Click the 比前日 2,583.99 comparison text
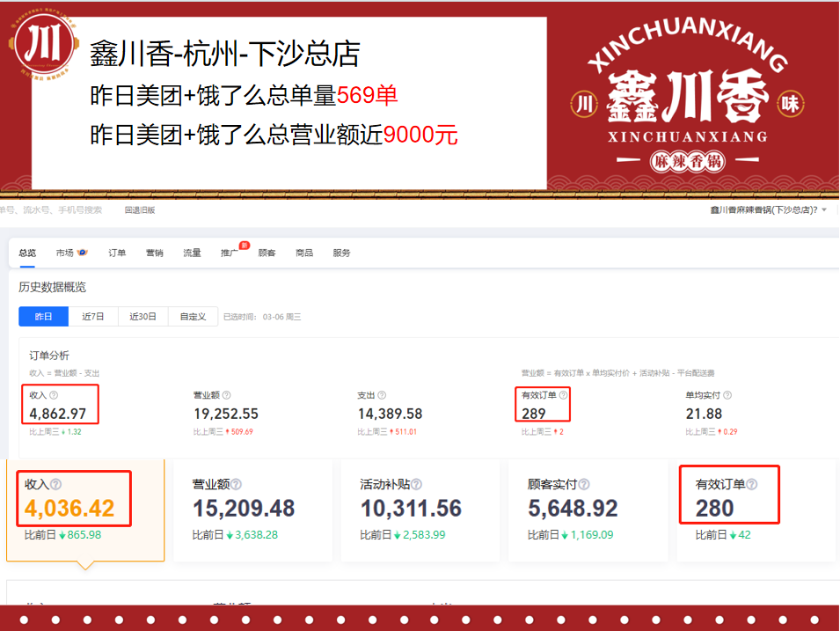This screenshot has width=840, height=631. pyautogui.click(x=402, y=535)
